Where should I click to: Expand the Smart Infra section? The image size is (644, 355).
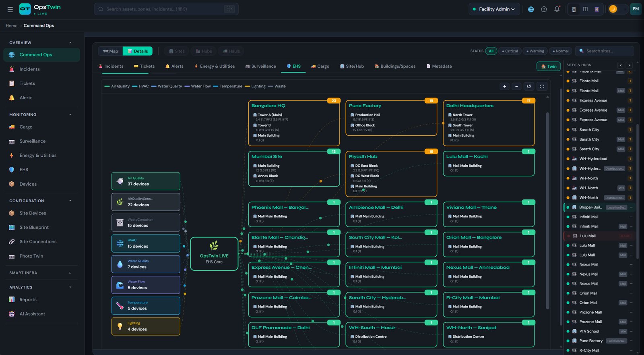tap(70, 273)
